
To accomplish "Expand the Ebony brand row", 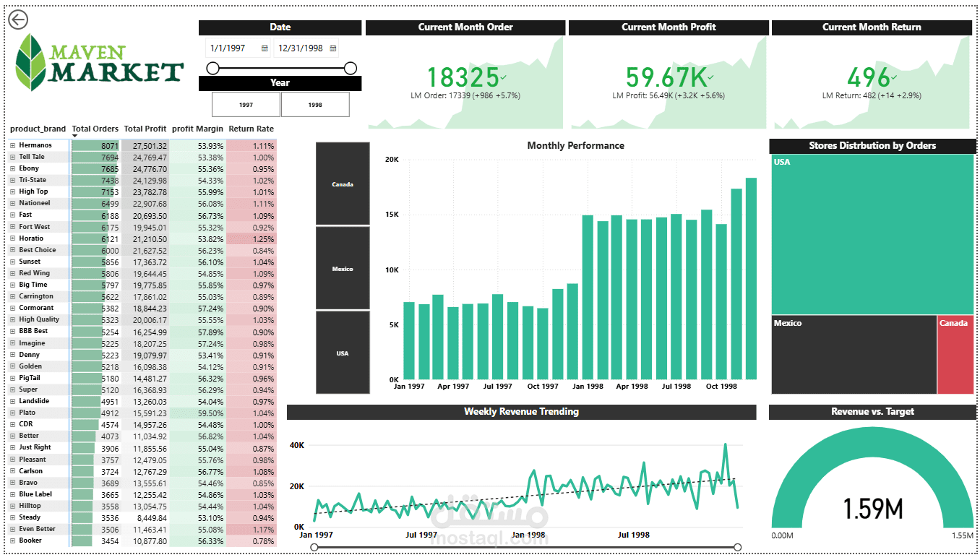I will tap(13, 168).
